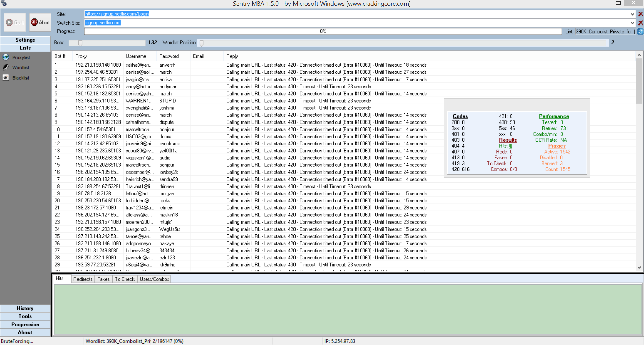Click the '420: 616' code count

tap(461, 169)
